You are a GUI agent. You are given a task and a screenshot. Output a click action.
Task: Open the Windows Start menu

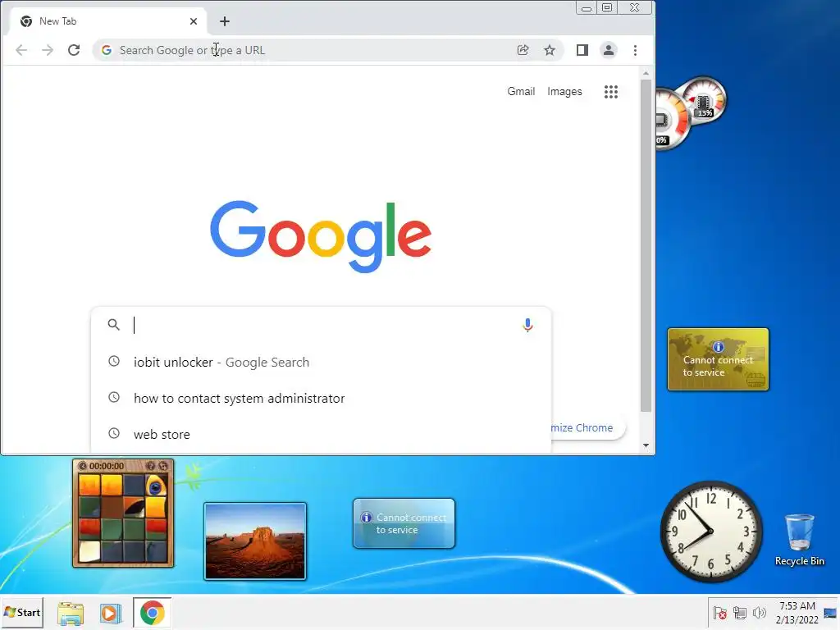(22, 612)
